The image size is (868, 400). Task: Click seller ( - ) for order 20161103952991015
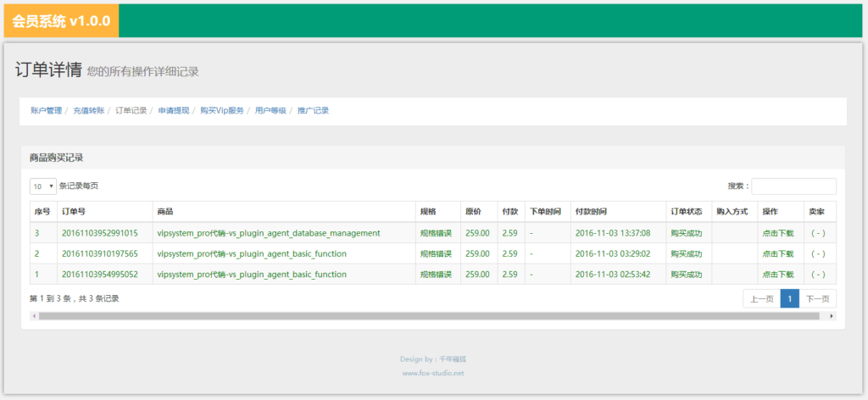(818, 233)
